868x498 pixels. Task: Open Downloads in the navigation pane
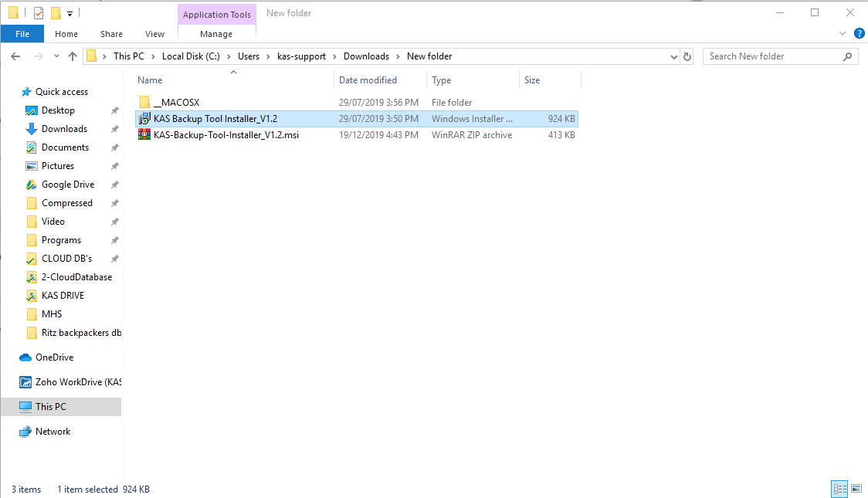click(x=64, y=129)
